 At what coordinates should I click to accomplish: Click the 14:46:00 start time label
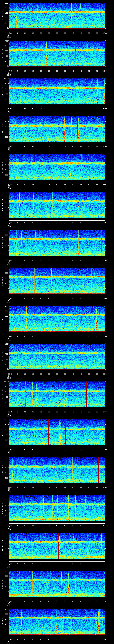pos(9,33)
